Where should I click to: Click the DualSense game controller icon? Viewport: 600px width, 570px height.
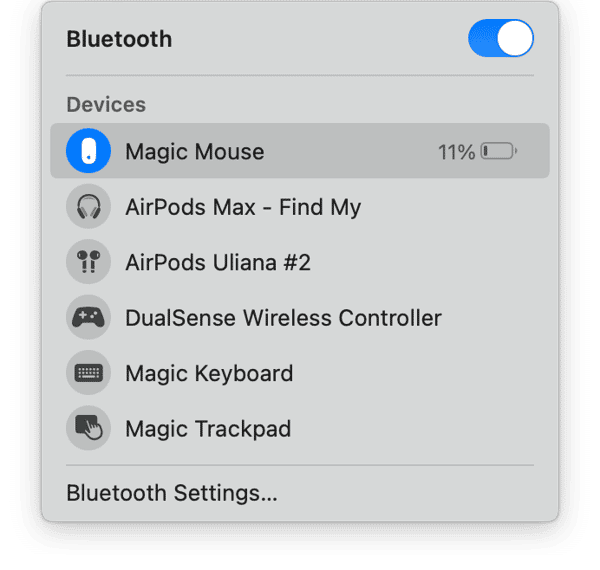click(88, 319)
